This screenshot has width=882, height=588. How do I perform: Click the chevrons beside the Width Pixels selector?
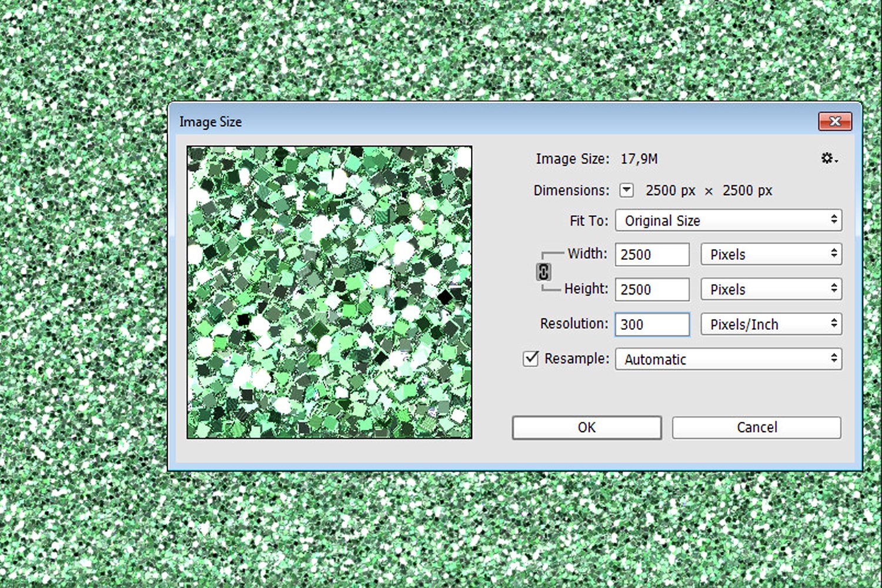834,254
